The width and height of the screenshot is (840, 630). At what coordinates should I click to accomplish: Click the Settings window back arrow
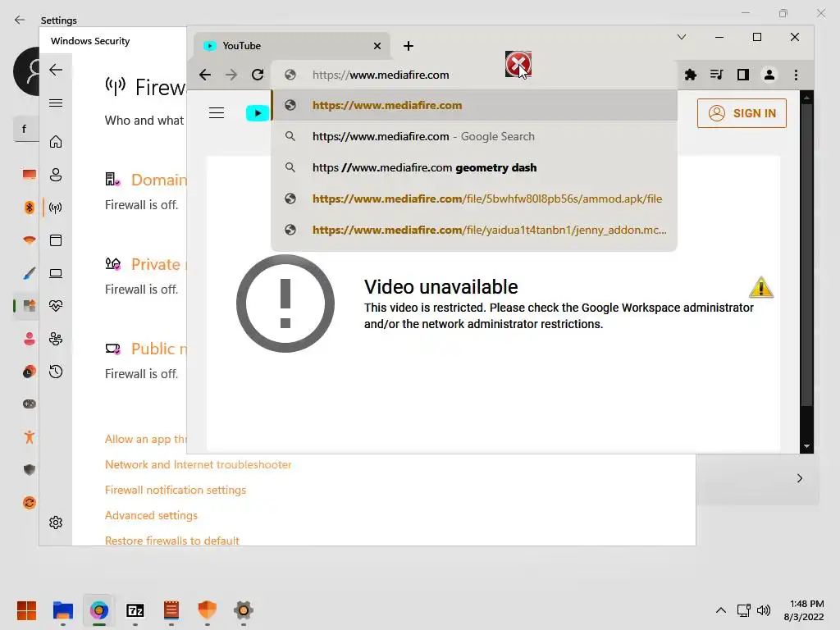(x=20, y=20)
